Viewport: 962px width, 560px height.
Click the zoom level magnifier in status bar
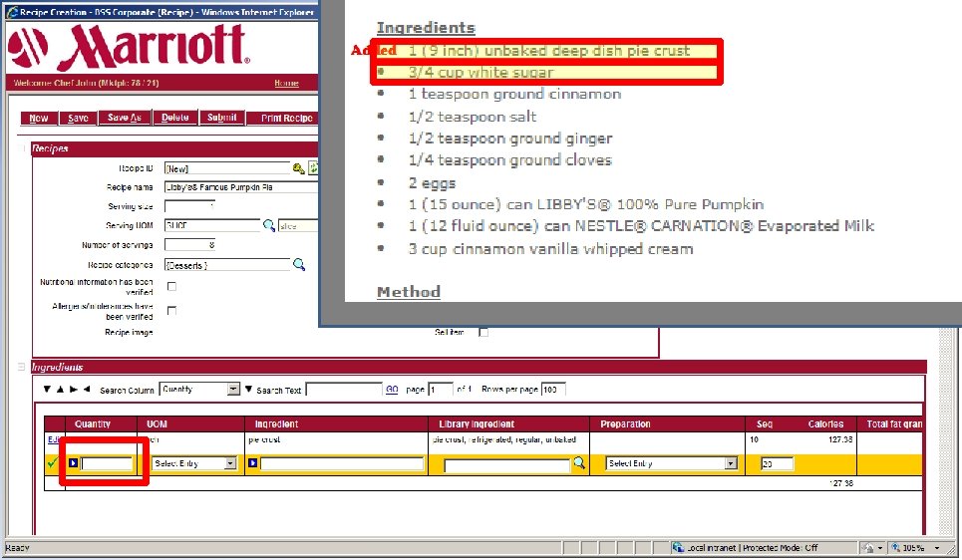[896, 547]
